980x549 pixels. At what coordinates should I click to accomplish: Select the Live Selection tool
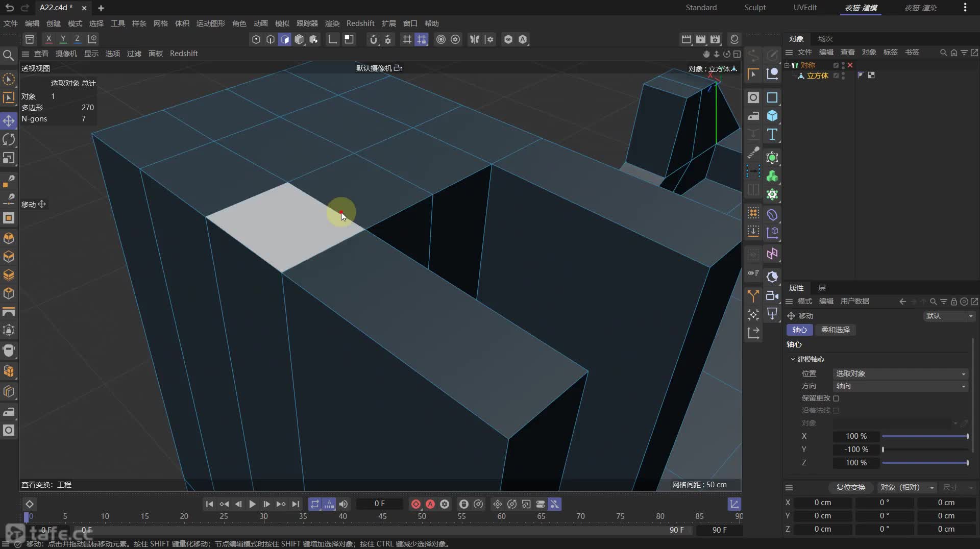[x=9, y=79]
